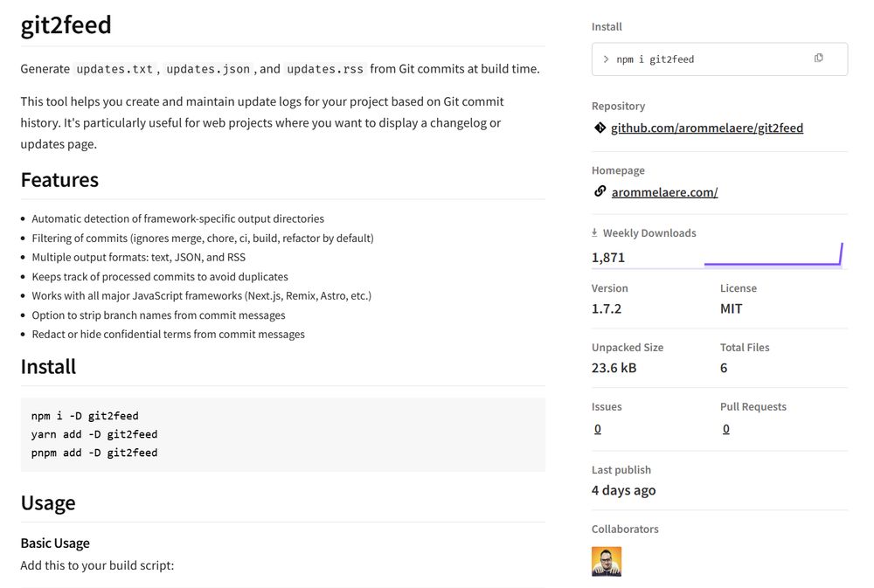Image resolution: width=874 pixels, height=588 pixels.
Task: Click the updates.rss inline code
Action: pos(325,69)
